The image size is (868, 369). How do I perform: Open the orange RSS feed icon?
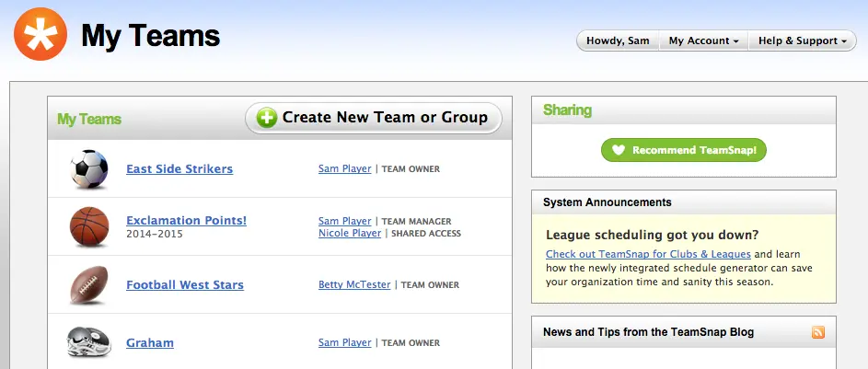(818, 332)
